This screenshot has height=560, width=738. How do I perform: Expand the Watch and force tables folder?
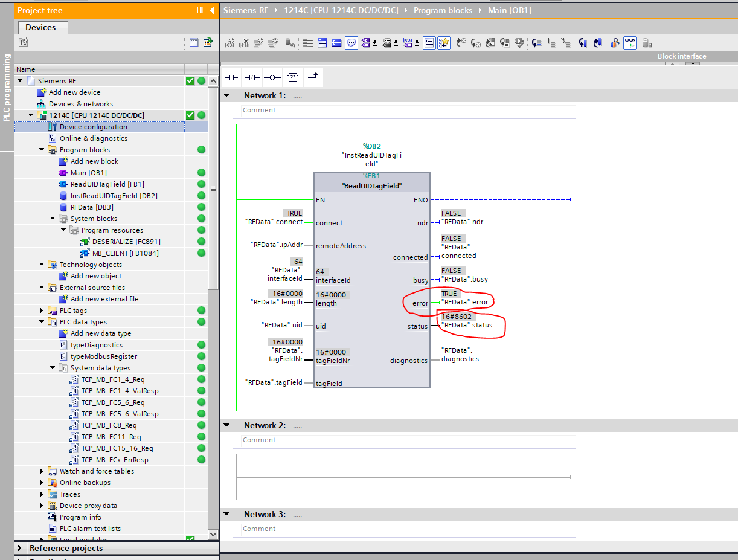coord(42,471)
